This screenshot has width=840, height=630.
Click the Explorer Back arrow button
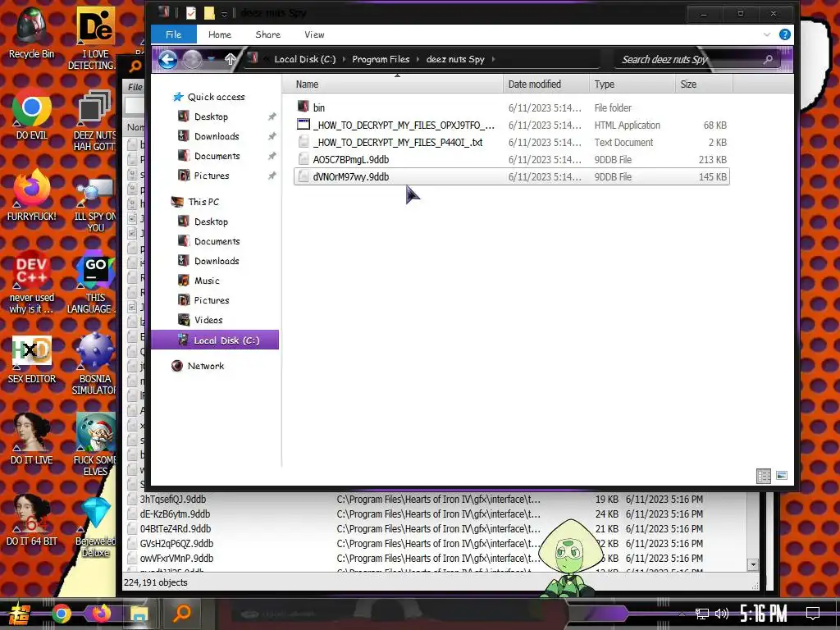167,59
